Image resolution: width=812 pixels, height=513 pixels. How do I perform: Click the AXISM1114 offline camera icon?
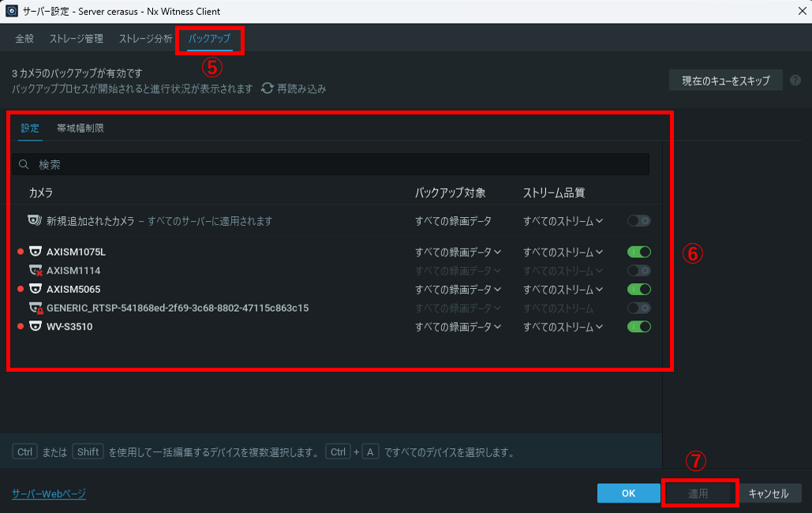click(36, 270)
